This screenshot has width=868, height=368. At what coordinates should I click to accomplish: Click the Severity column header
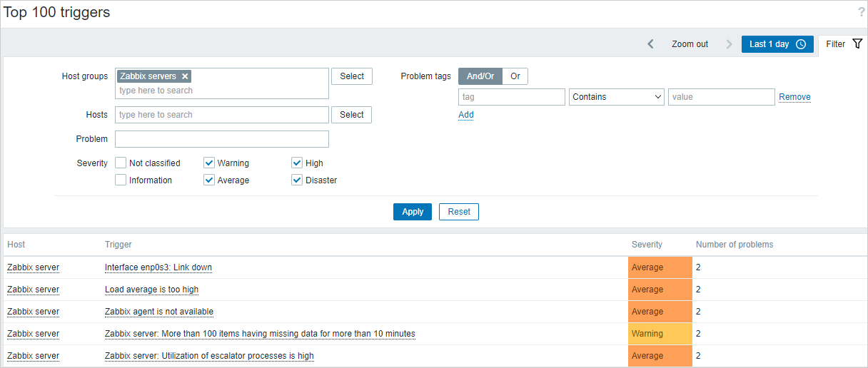(x=647, y=245)
